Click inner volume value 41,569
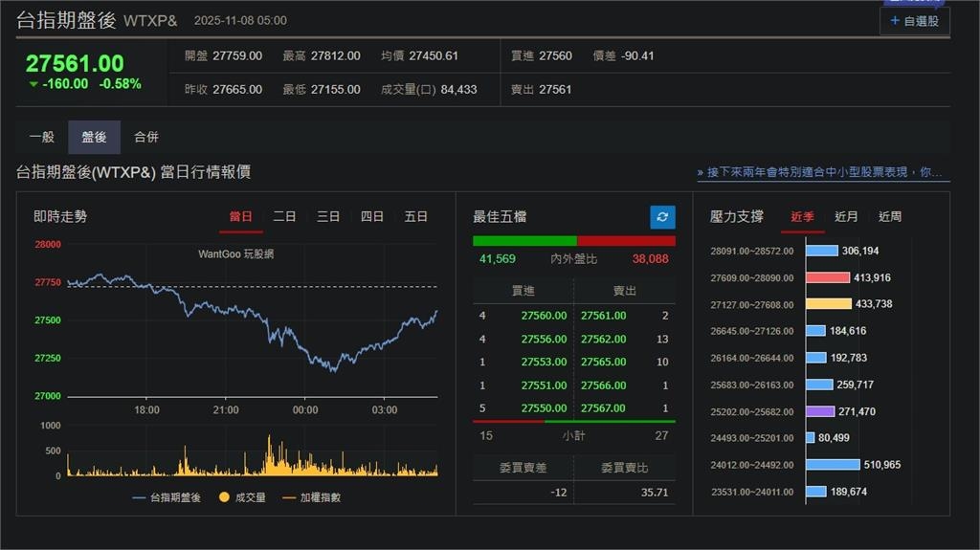Screen dimensions: 980x550 [x=498, y=259]
